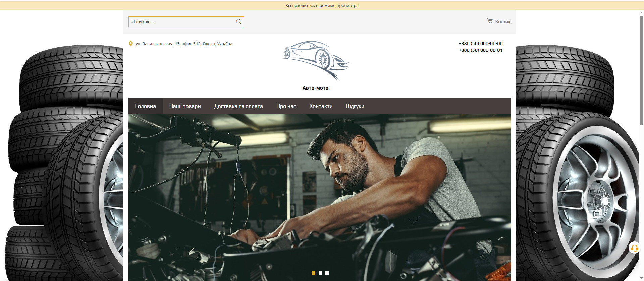This screenshot has height=281, width=644.
Task: Open the headset support chat widget
Action: pos(634,248)
